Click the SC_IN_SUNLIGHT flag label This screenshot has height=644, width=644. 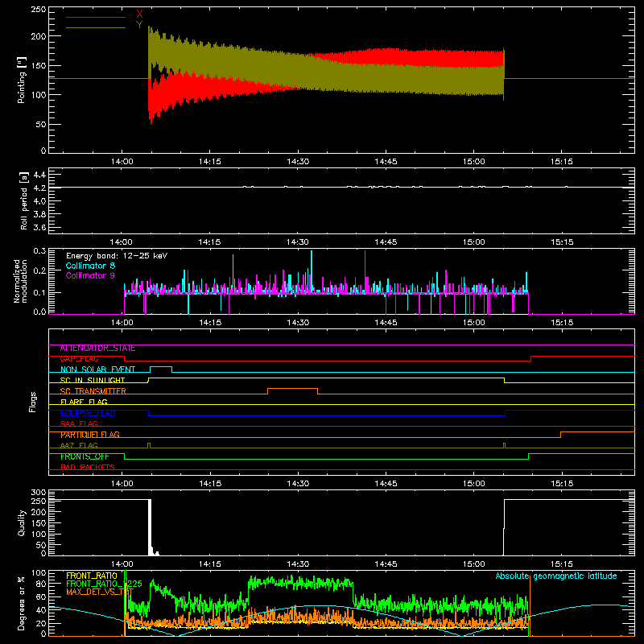click(93, 380)
